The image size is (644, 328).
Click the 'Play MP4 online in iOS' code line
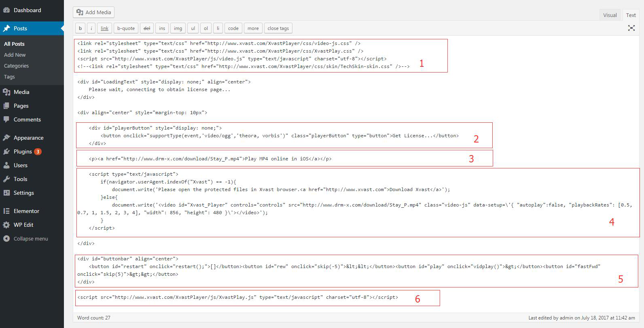[x=210, y=159]
